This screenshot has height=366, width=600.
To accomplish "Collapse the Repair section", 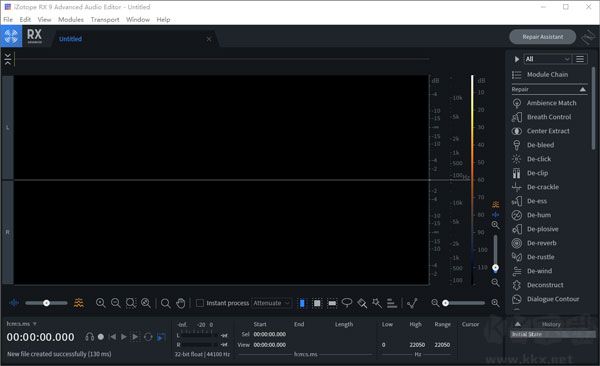I will [583, 89].
